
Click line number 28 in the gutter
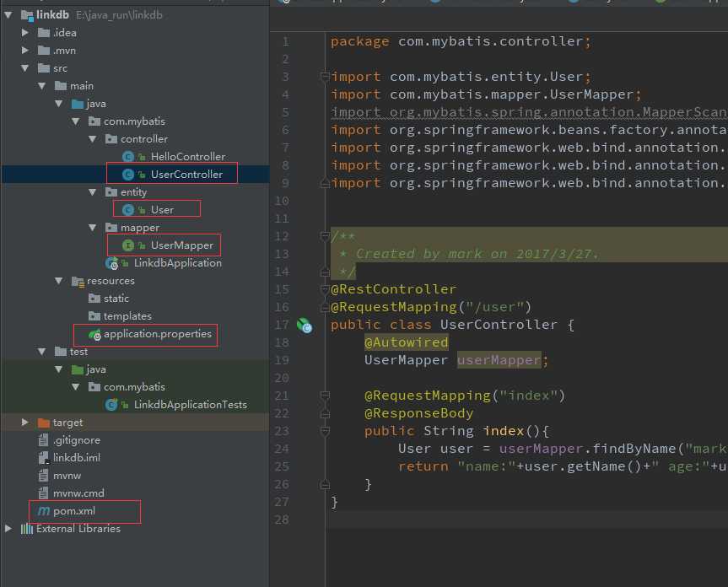coord(282,520)
